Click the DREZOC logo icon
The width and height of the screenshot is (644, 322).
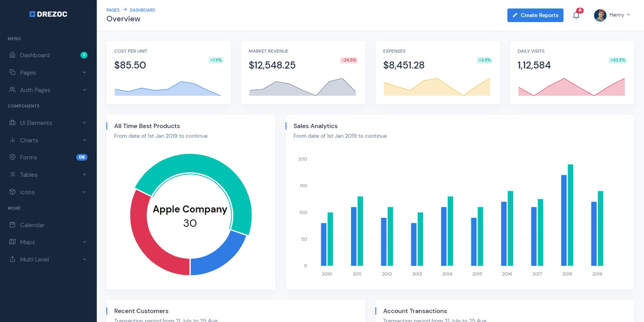tap(32, 14)
